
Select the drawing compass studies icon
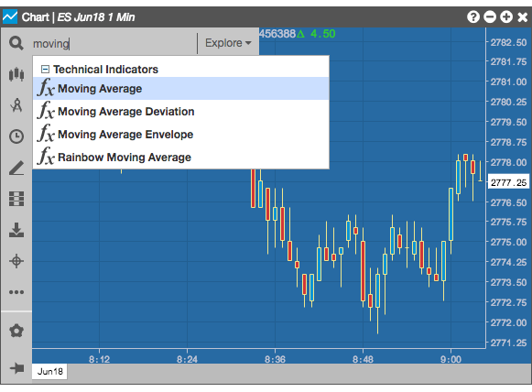click(16, 105)
